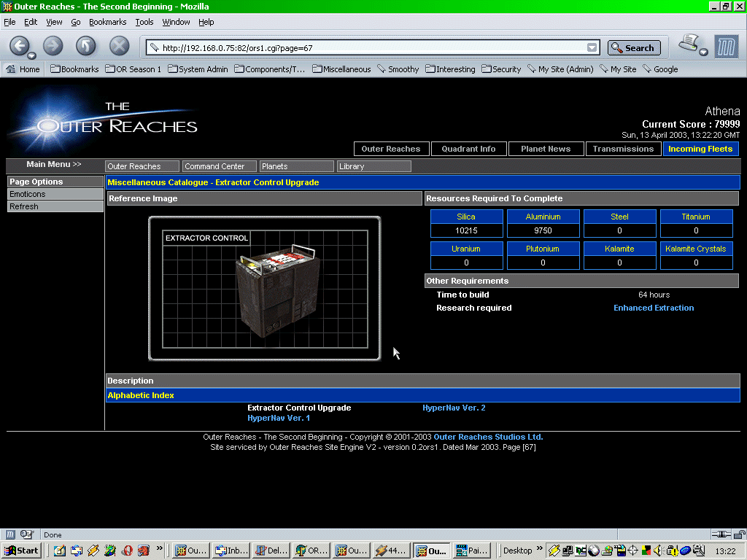The height and width of the screenshot is (560, 747).
Task: Click the address bar URL field
Action: [365, 48]
